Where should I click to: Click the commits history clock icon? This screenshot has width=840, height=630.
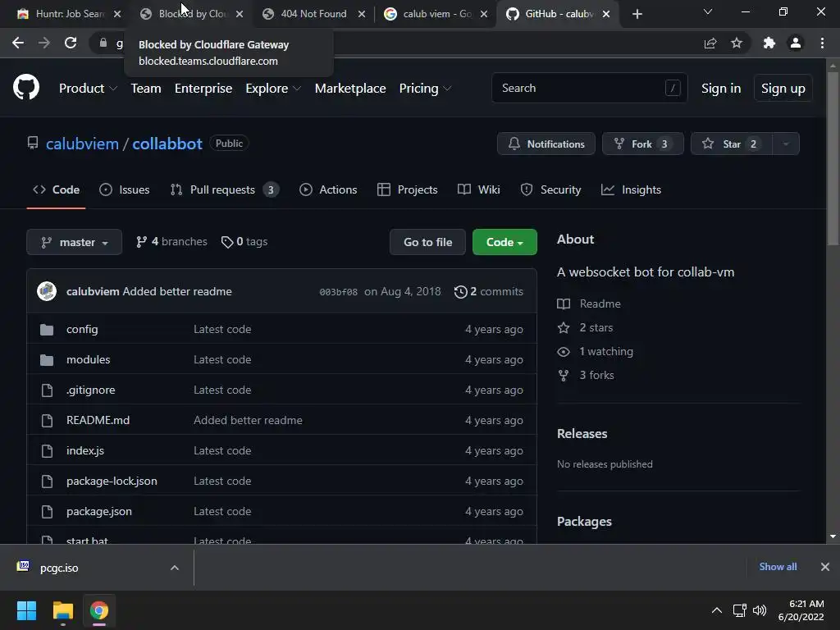tap(460, 291)
